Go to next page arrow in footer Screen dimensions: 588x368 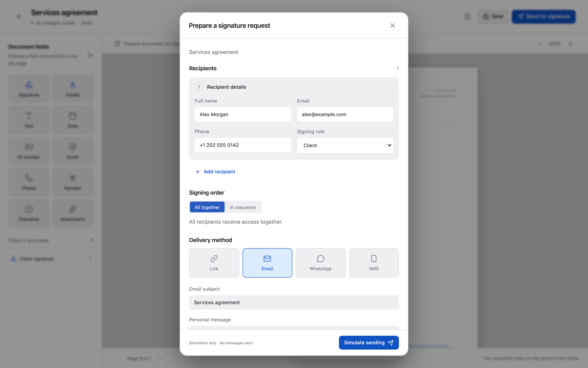(x=161, y=358)
